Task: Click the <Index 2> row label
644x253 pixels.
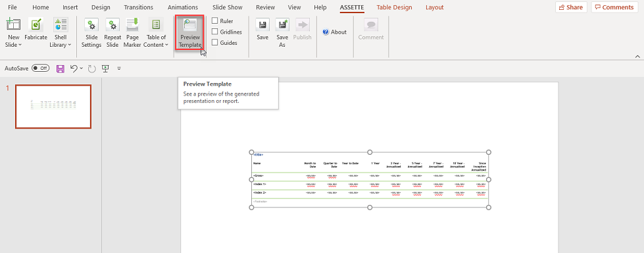Action: point(260,192)
